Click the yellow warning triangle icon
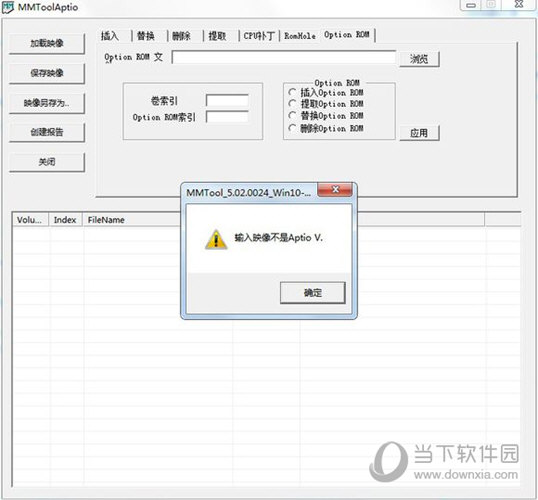The height and width of the screenshot is (500, 538). [216, 240]
